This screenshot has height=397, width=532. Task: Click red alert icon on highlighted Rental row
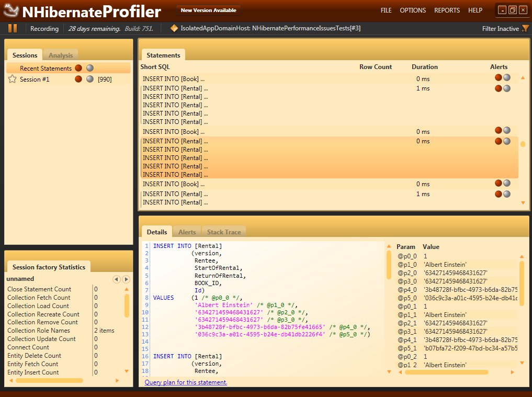click(499, 141)
